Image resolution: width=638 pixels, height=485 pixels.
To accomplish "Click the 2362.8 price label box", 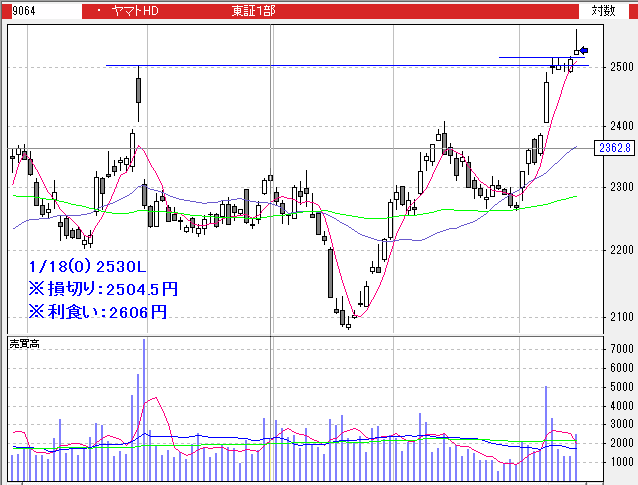I will pos(614,148).
